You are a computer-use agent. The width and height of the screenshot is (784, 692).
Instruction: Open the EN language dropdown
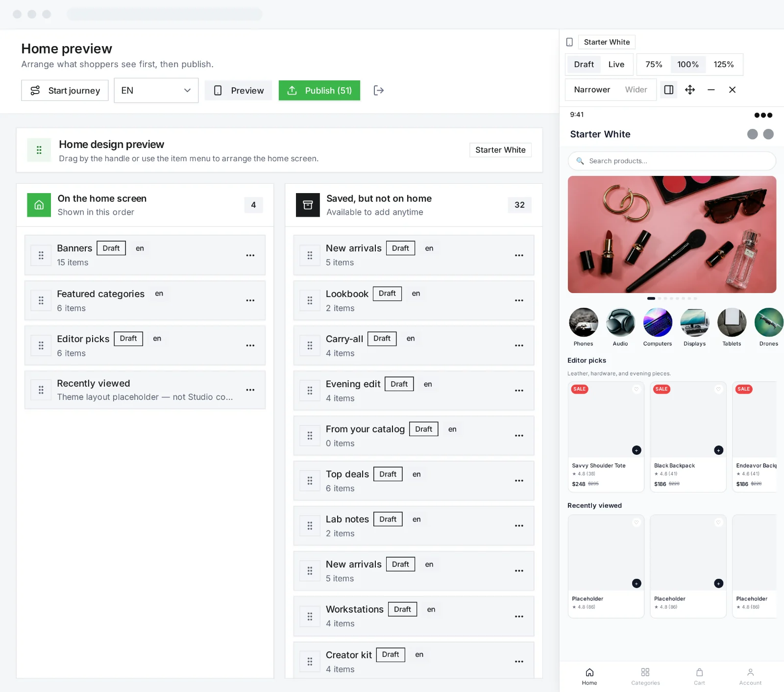tap(156, 91)
